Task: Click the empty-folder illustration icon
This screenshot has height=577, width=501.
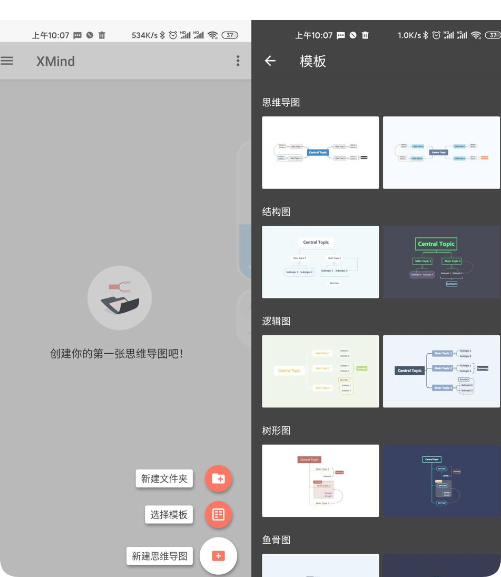Action: [120, 298]
